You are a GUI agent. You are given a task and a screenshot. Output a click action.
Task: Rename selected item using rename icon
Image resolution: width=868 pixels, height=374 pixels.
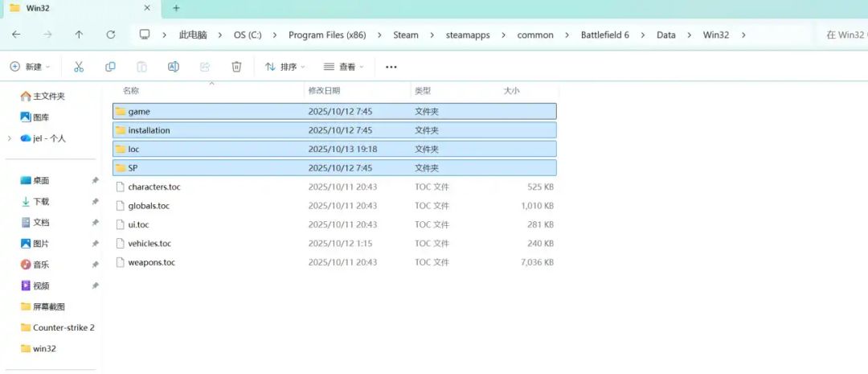174,67
